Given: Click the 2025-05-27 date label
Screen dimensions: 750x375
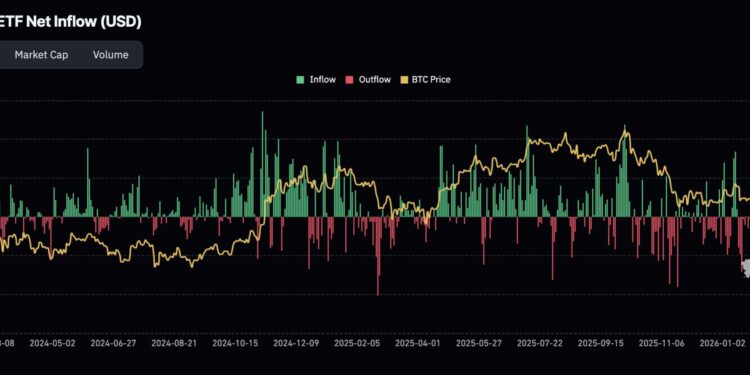Looking at the screenshot, I should point(479,343).
